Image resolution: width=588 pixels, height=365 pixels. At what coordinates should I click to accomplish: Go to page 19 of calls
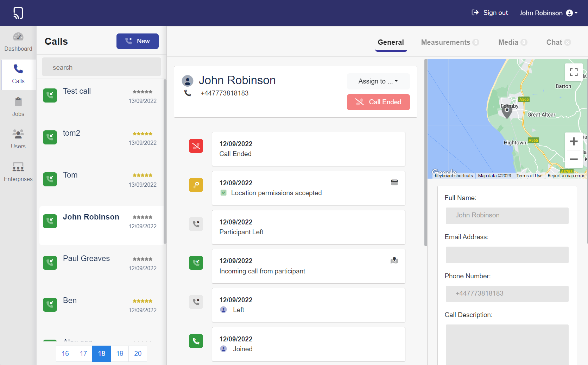tap(120, 353)
